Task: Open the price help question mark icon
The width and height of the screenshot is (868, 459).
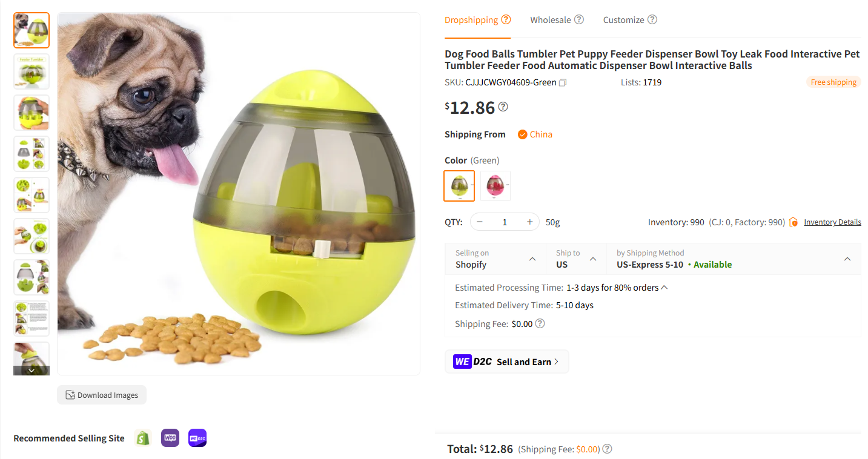Action: 503,107
